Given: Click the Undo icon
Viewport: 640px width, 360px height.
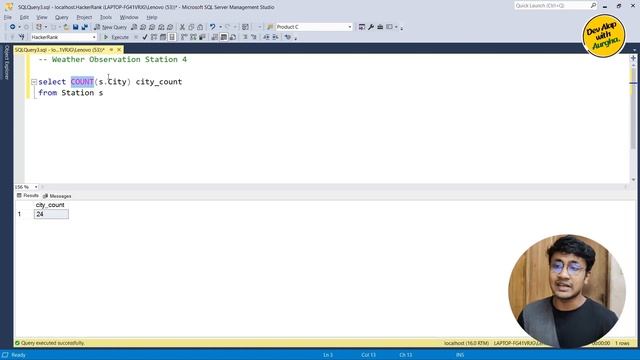Looking at the screenshot, I should [213, 27].
